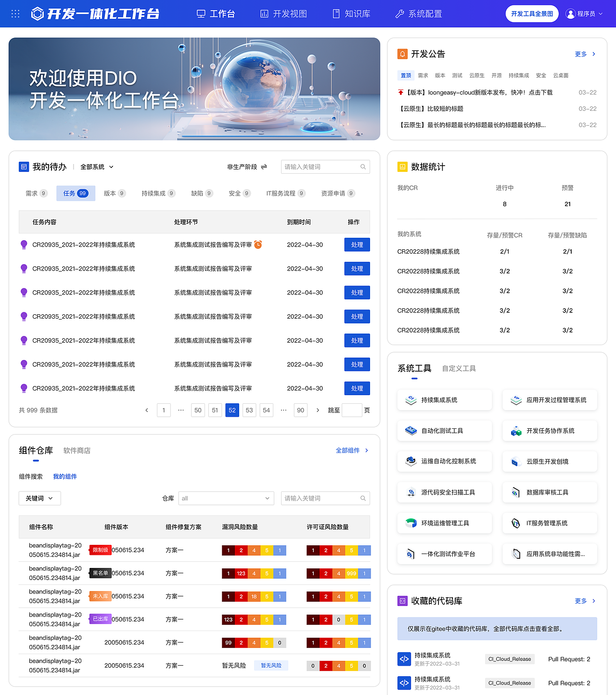This screenshot has width=616, height=695.
Task: Expand the 全部系统 dropdown
Action: 96,167
